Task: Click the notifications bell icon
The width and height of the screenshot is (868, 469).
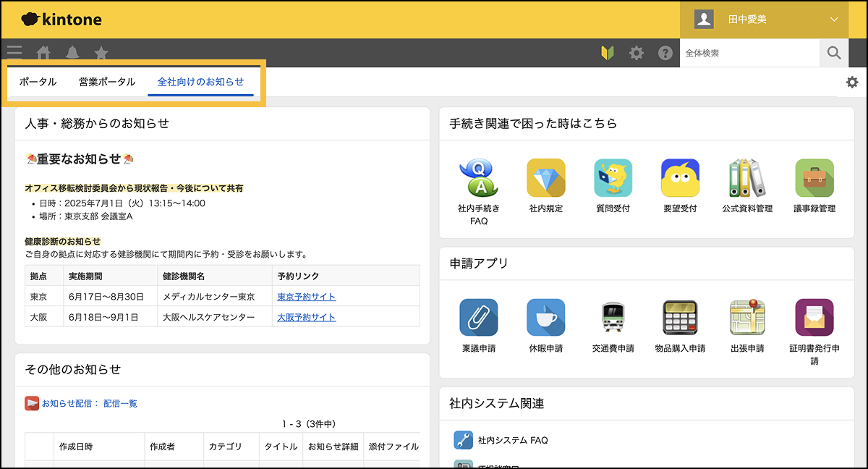Action: click(x=72, y=53)
